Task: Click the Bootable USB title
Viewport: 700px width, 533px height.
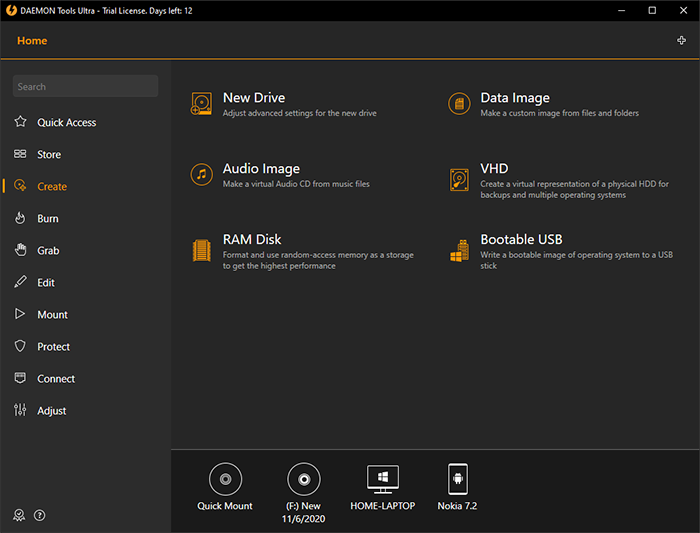Action: click(x=521, y=240)
